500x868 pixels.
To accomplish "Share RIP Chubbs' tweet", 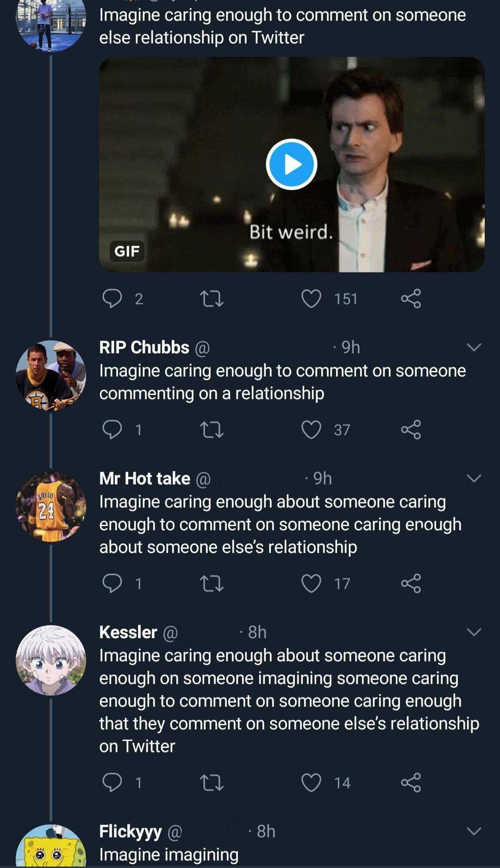I will (411, 430).
